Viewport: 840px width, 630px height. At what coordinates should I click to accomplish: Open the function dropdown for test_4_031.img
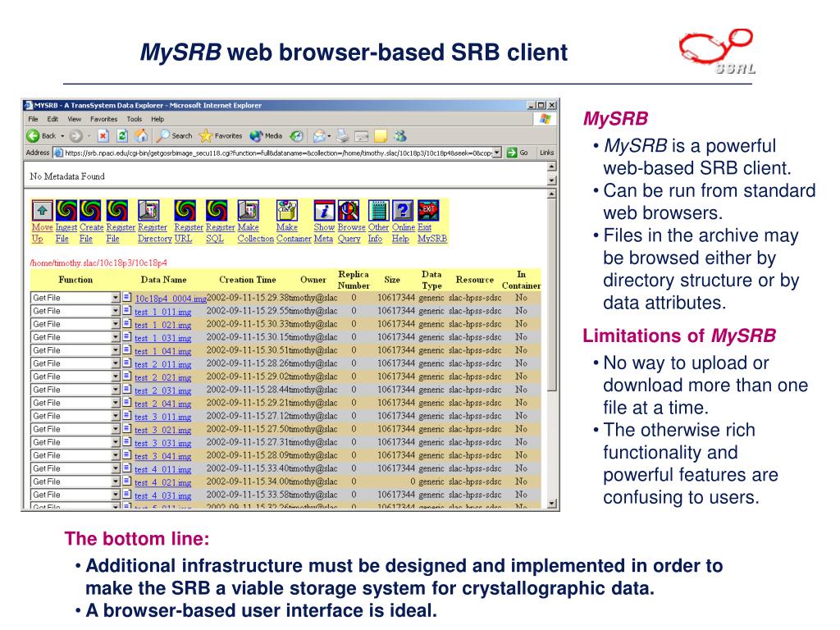115,495
